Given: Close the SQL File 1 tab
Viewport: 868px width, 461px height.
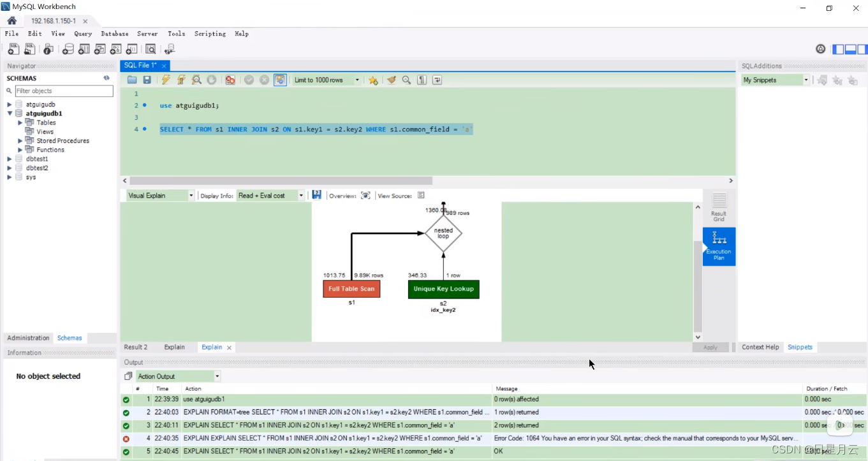Looking at the screenshot, I should 164,66.
